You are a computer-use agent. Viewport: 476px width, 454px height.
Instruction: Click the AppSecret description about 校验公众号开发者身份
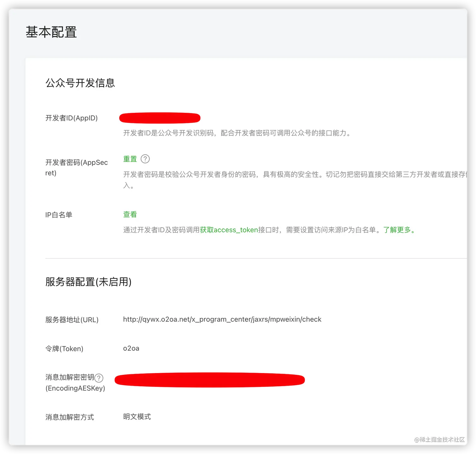[x=295, y=180]
